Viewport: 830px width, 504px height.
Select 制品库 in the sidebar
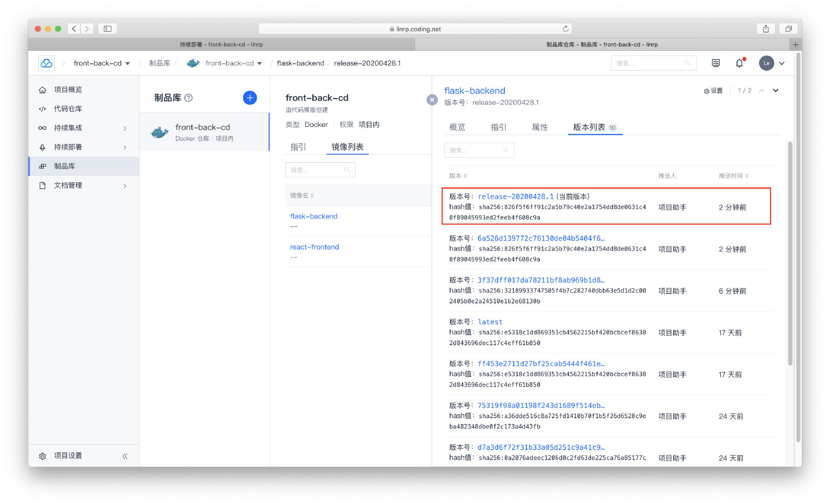coord(84,166)
